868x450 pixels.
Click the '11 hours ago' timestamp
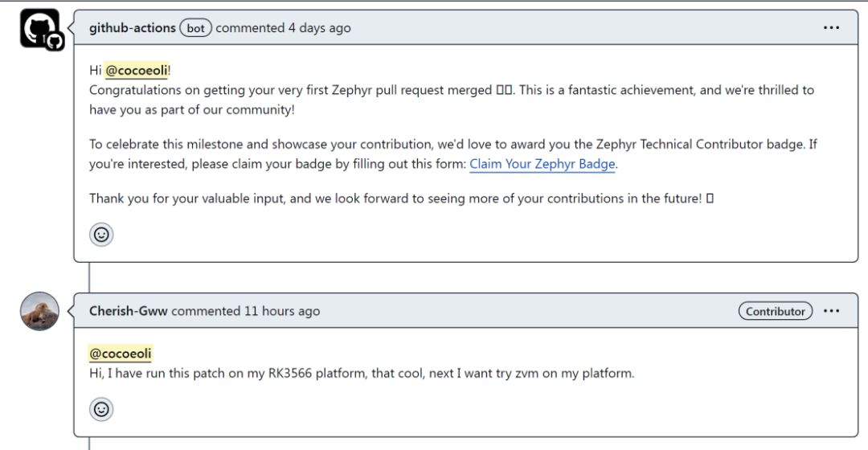coord(282,311)
